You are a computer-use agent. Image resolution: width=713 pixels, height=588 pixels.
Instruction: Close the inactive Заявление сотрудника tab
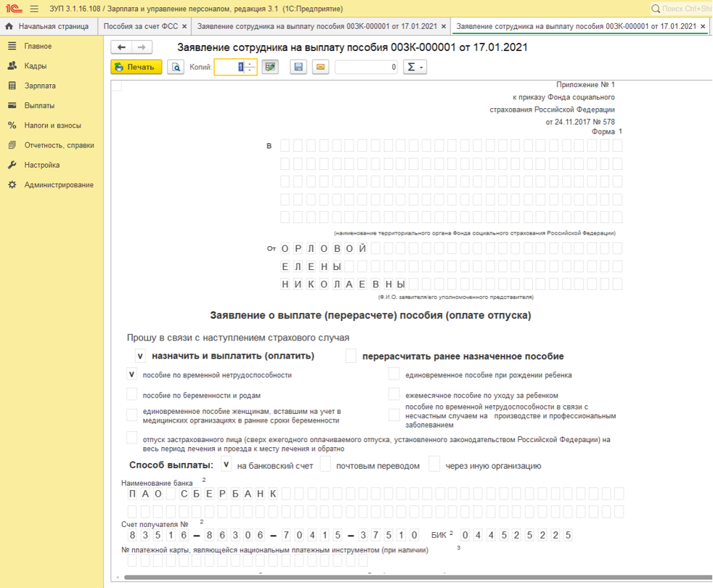[x=444, y=27]
